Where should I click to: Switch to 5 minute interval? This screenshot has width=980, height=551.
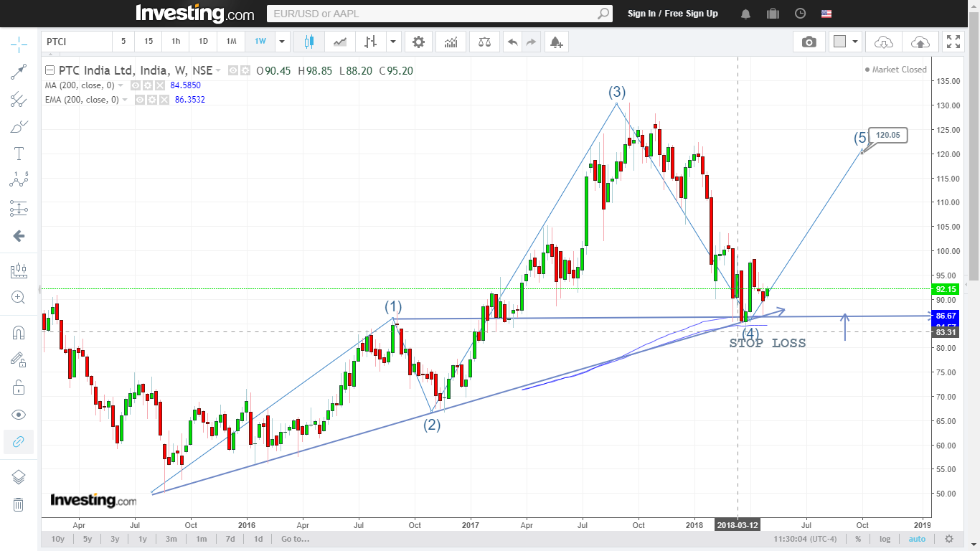tap(123, 42)
